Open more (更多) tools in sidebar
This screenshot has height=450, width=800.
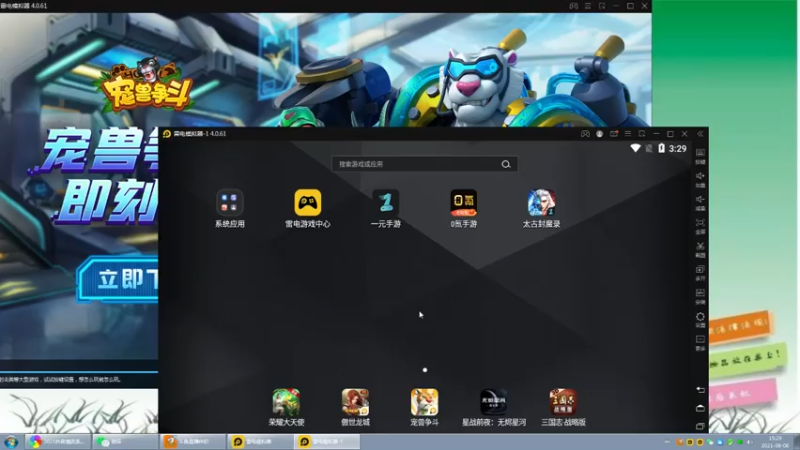click(700, 343)
